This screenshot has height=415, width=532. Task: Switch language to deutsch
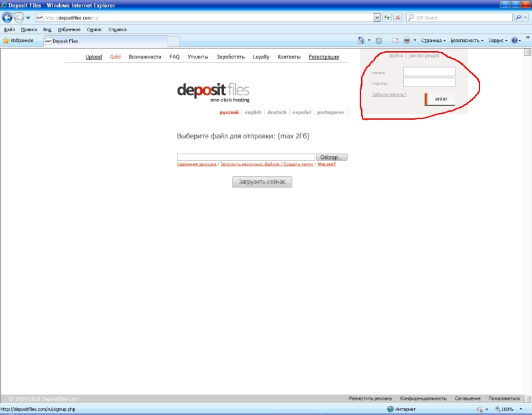pos(277,112)
